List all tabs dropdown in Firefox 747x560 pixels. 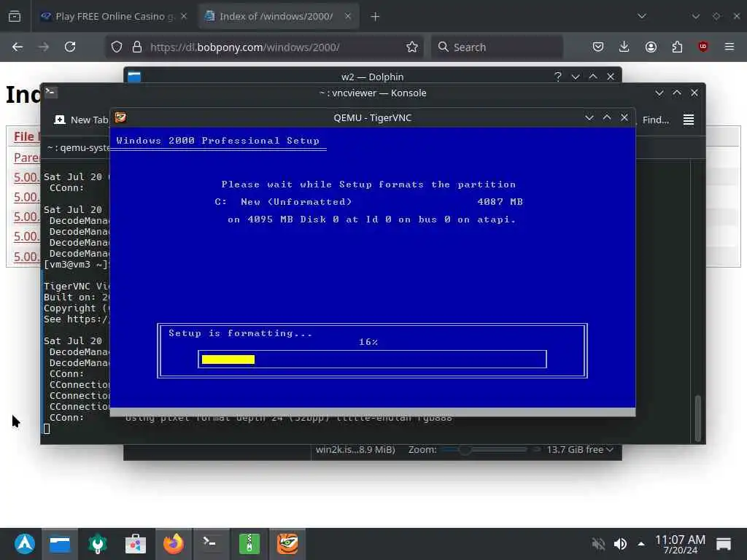pos(642,16)
